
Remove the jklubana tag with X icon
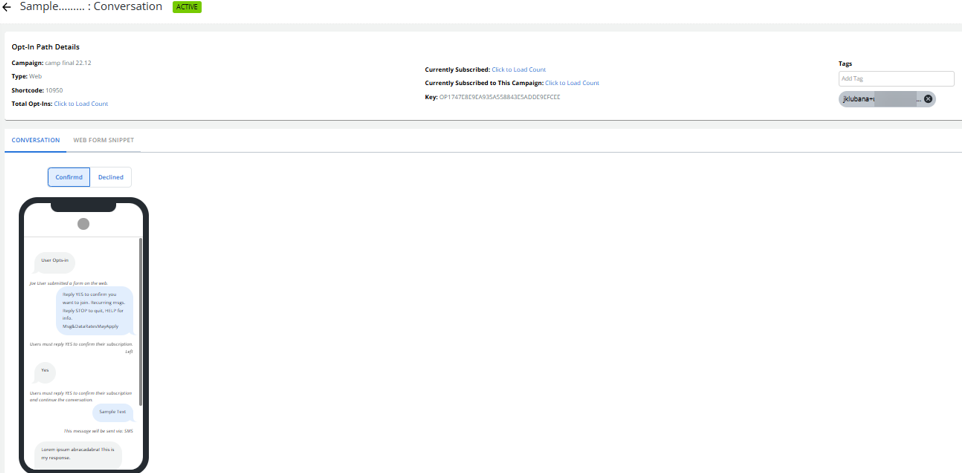(928, 99)
